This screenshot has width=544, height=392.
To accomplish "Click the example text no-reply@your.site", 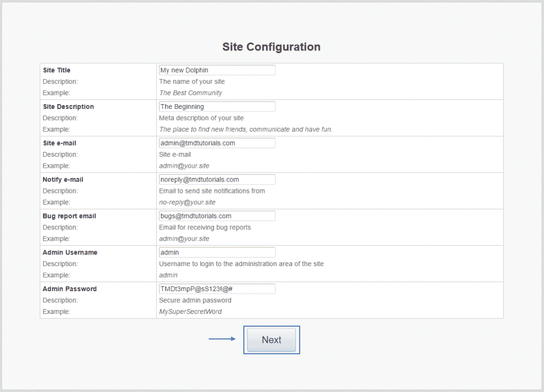I will [187, 202].
